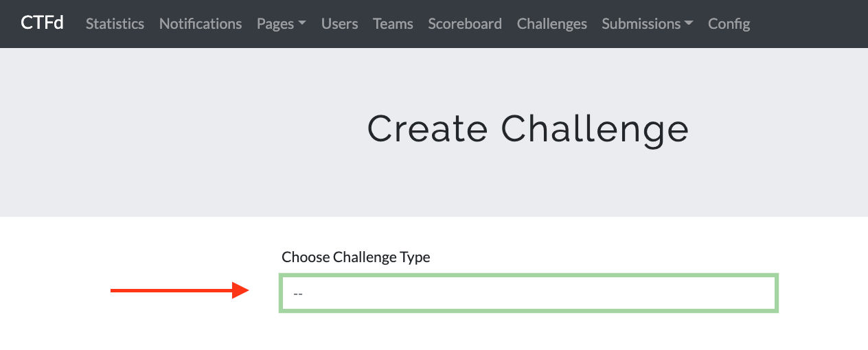Open the challenge type select box
The image size is (868, 350).
click(x=528, y=293)
